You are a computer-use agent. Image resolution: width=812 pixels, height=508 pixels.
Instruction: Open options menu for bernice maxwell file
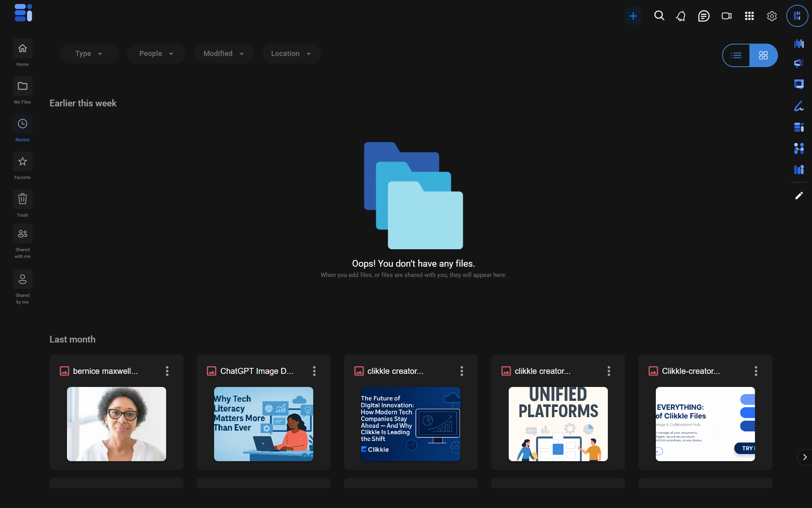167,371
